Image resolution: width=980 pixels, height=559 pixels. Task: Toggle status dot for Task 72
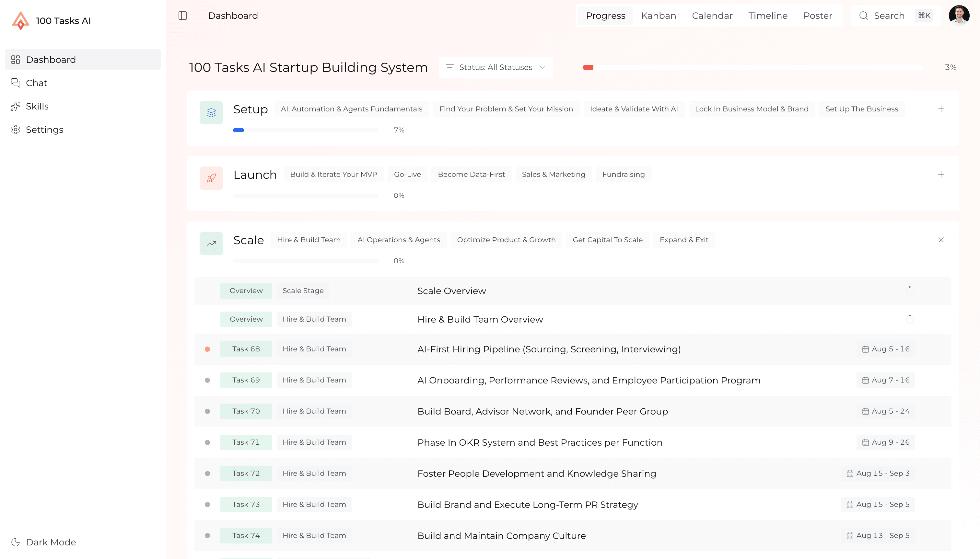pyautogui.click(x=207, y=474)
